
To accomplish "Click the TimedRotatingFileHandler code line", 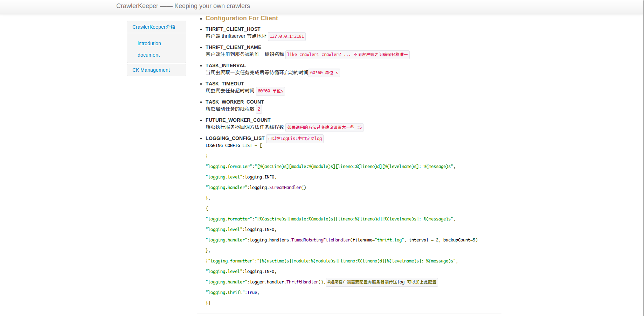I will 341,240.
